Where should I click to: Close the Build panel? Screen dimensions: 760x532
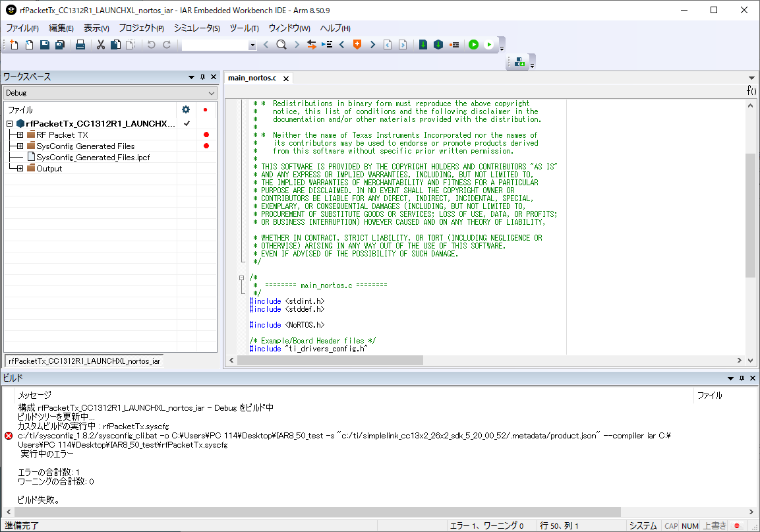pyautogui.click(x=753, y=378)
